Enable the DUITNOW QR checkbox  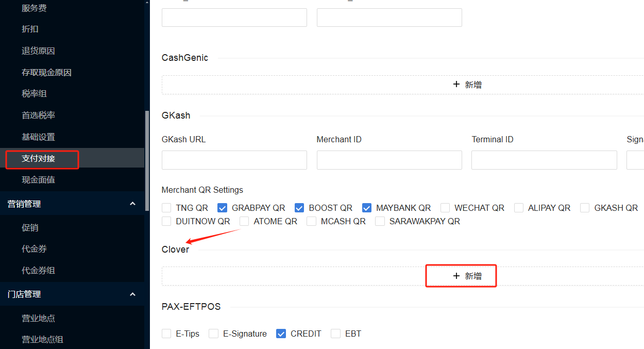click(166, 221)
